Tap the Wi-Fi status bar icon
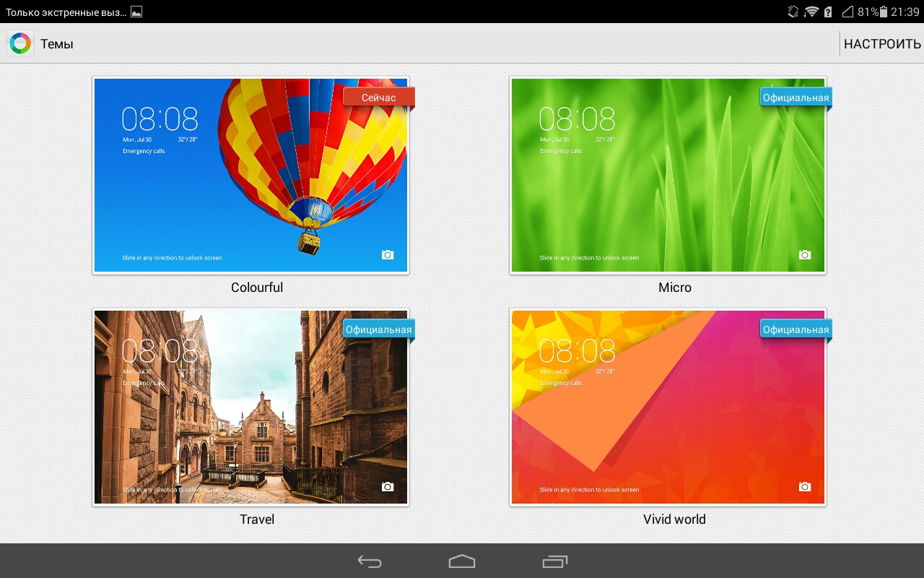Viewport: 924px width, 578px height. pos(811,12)
